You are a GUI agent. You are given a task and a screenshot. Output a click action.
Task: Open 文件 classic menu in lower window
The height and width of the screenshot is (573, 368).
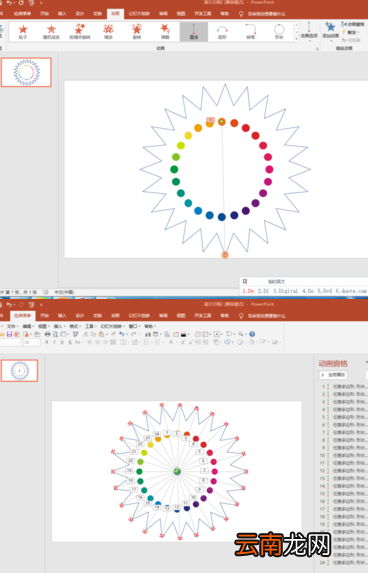tap(12, 326)
